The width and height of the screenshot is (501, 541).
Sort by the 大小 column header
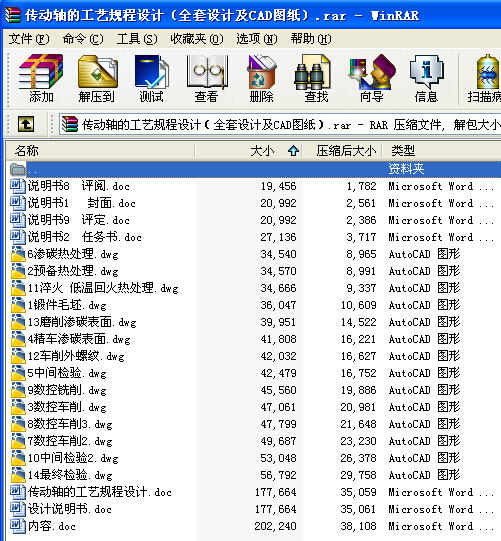(248, 151)
